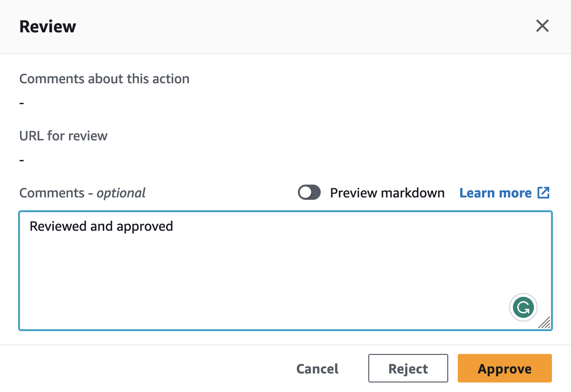Place cursor after 'Reviewed and approved' text
571x392 pixels.
click(173, 226)
